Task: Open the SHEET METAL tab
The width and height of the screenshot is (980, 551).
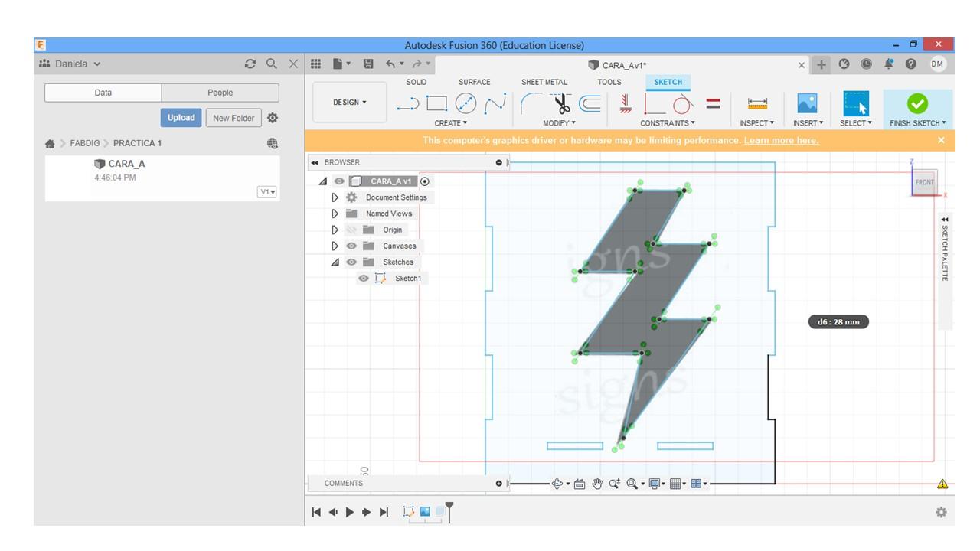Action: point(544,82)
